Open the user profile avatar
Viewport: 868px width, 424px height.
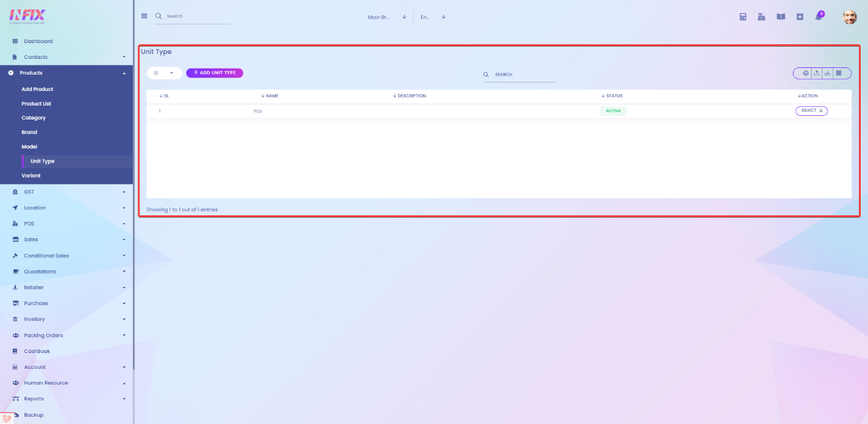coord(850,17)
